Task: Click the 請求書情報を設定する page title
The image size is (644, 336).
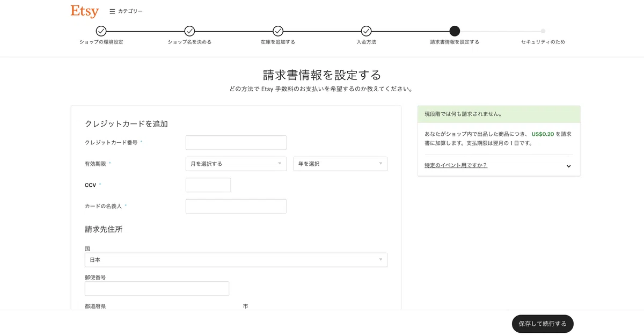Action: pyautogui.click(x=322, y=75)
